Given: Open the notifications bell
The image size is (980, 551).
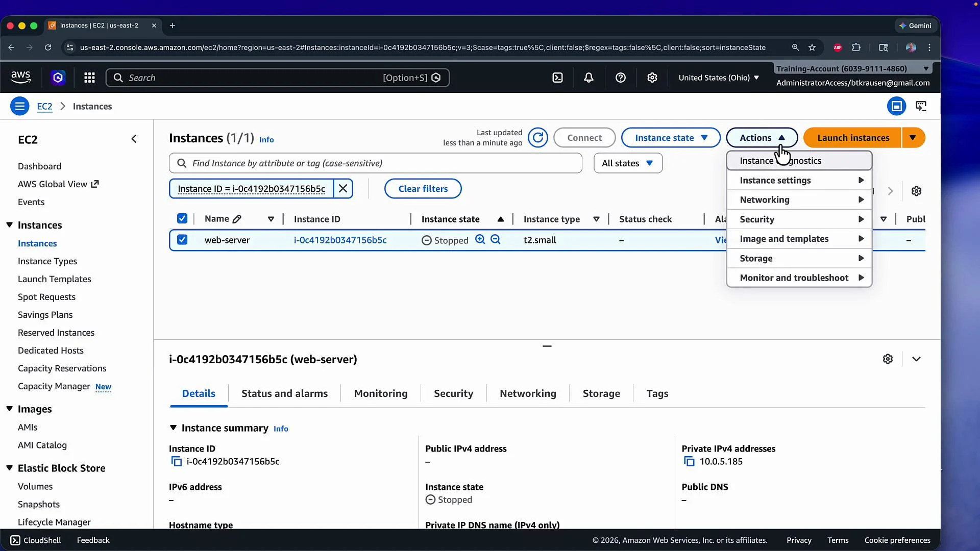Looking at the screenshot, I should coord(589,78).
